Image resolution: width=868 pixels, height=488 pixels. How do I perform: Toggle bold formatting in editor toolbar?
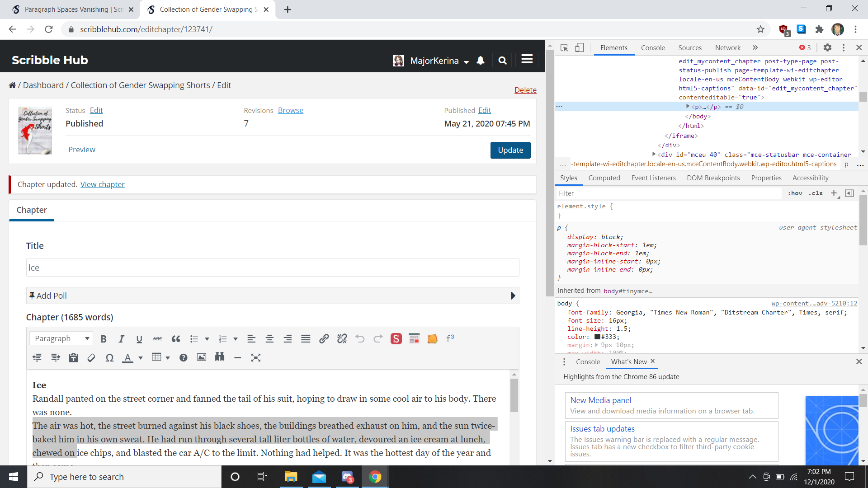pyautogui.click(x=104, y=339)
